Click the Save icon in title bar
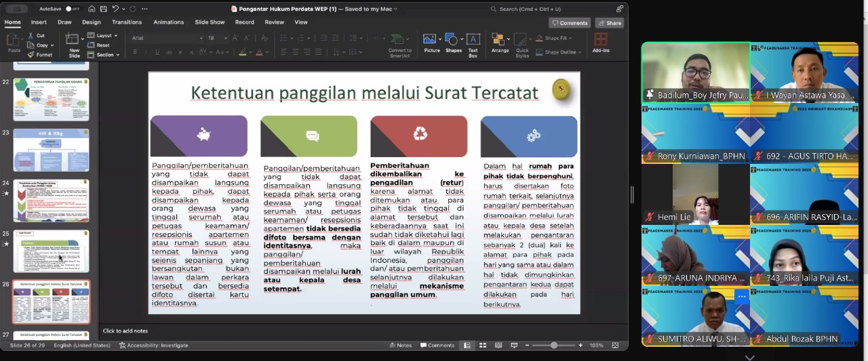This screenshot has width=868, height=361. click(x=102, y=9)
